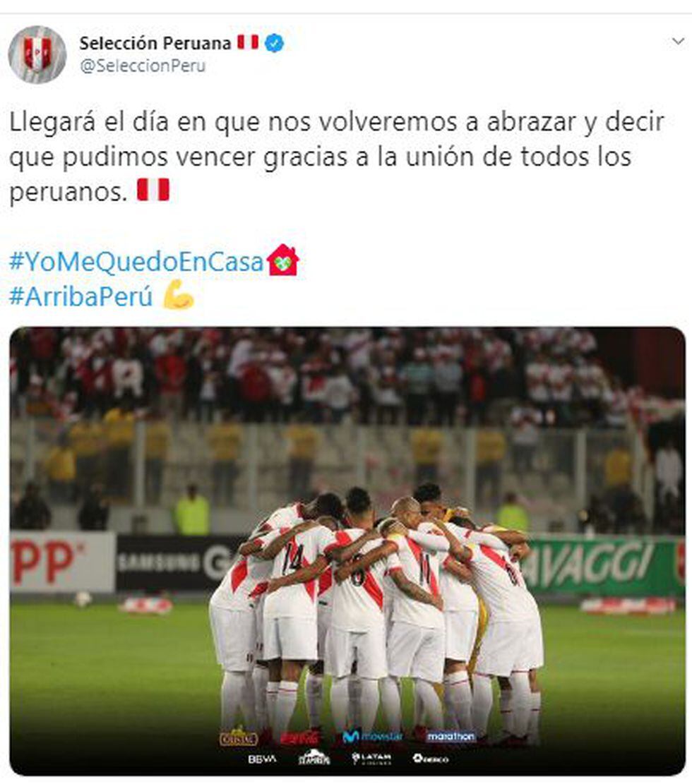Click the flexed bicep emoji
This screenshot has height=784, width=692.
click(179, 294)
